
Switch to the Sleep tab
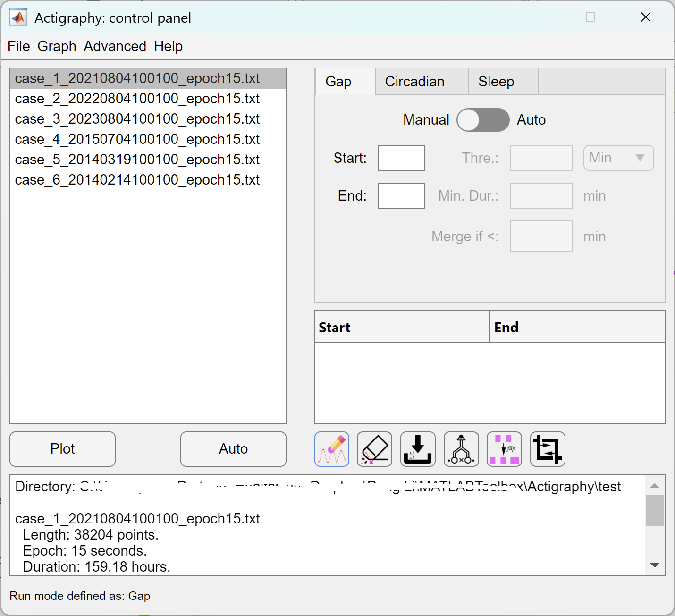[496, 81]
